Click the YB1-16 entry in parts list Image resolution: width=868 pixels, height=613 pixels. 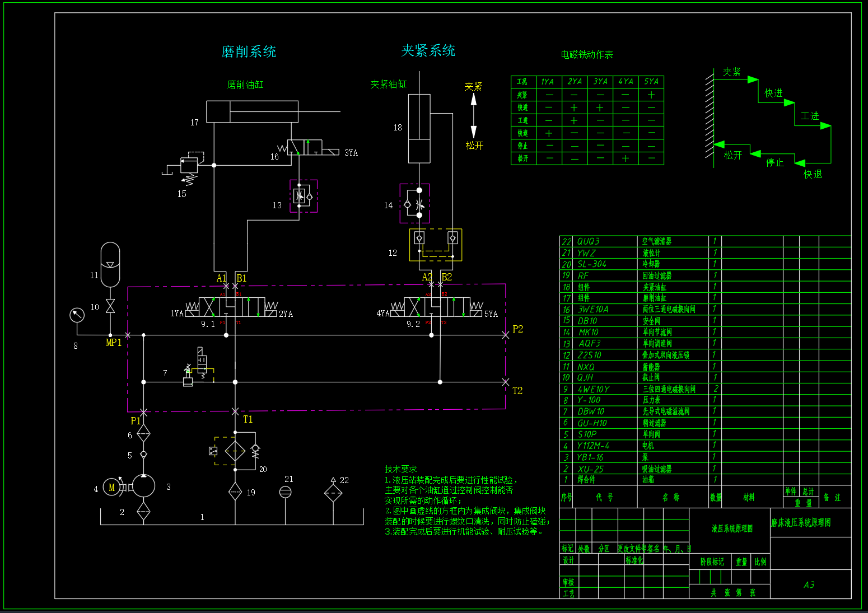point(590,457)
